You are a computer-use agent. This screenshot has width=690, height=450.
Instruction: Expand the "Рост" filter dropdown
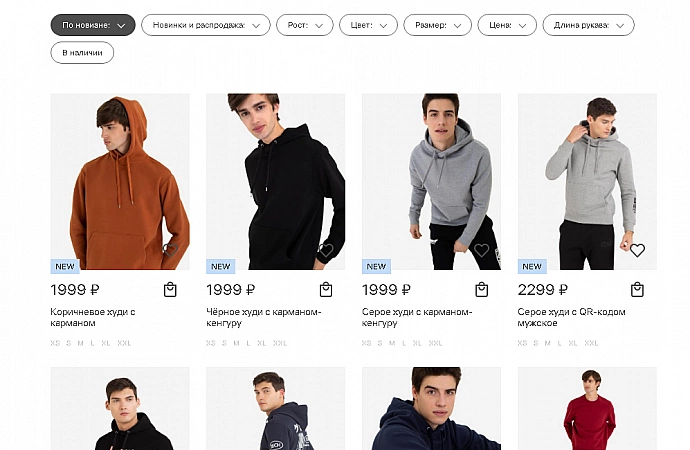pyautogui.click(x=305, y=25)
